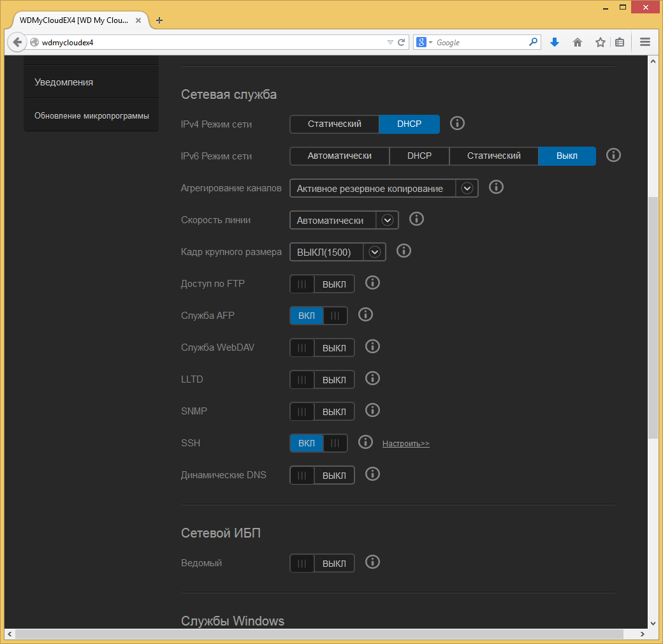Click the Сетевая служба heading
Screen dimensions: 663x644
tap(229, 94)
